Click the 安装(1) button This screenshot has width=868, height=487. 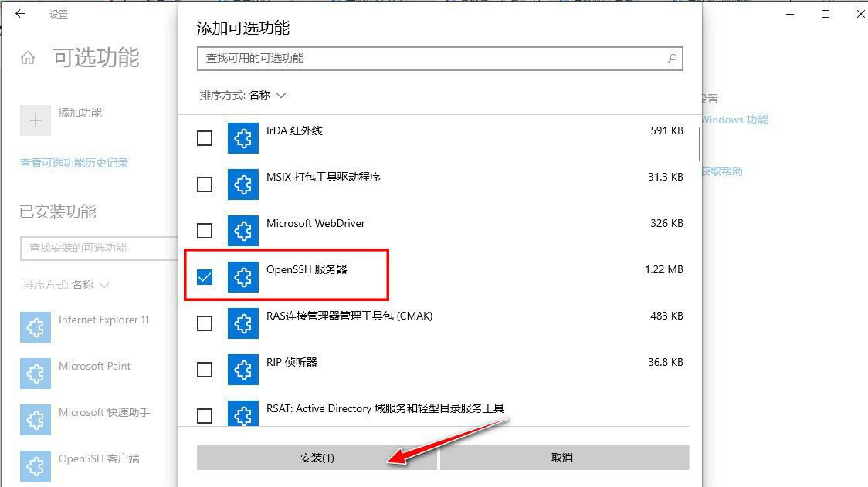317,458
